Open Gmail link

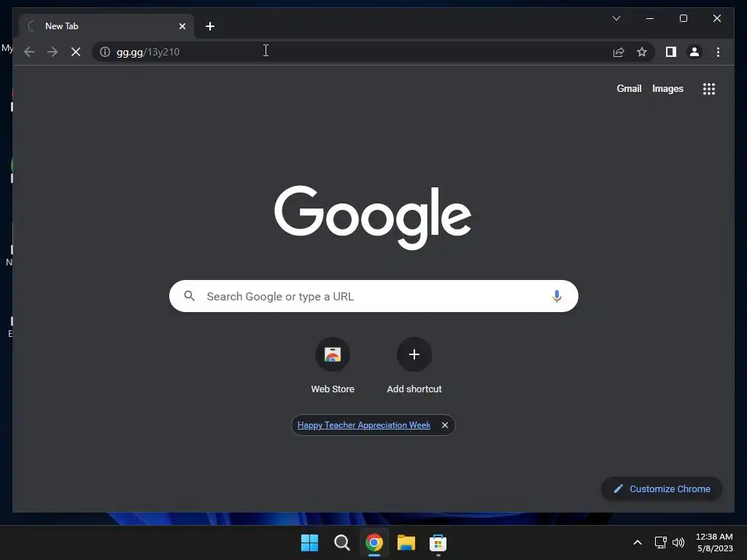tap(629, 88)
